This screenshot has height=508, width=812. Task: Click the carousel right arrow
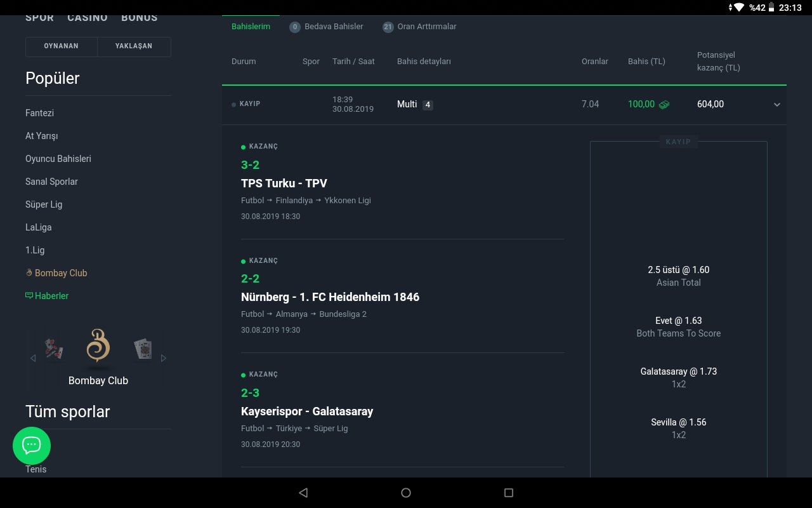coord(164,358)
